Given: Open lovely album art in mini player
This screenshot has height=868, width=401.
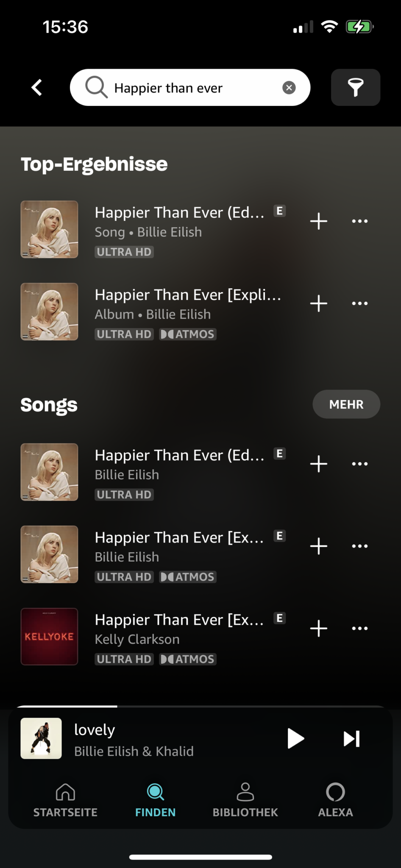Looking at the screenshot, I should [41, 738].
